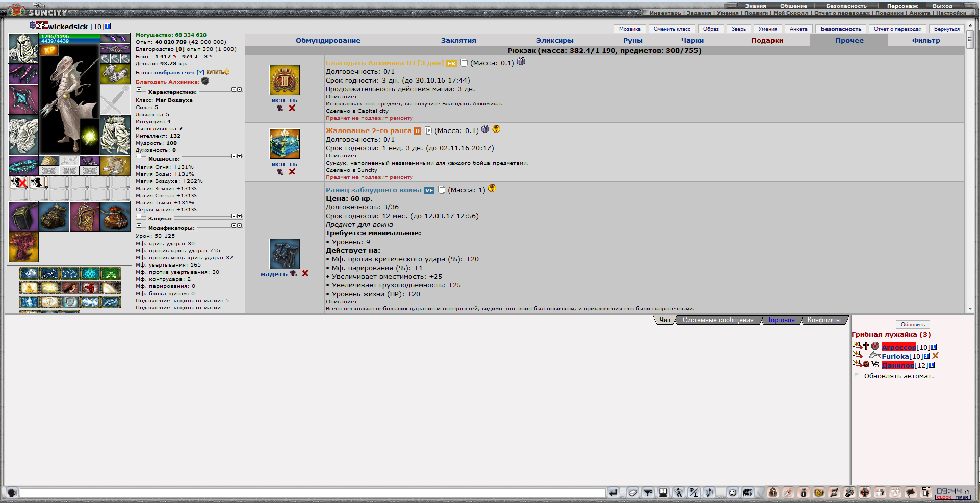Click the info sack icon in bottom toolbar
Image resolution: width=980 pixels, height=503 pixels.
pyautogui.click(x=803, y=492)
